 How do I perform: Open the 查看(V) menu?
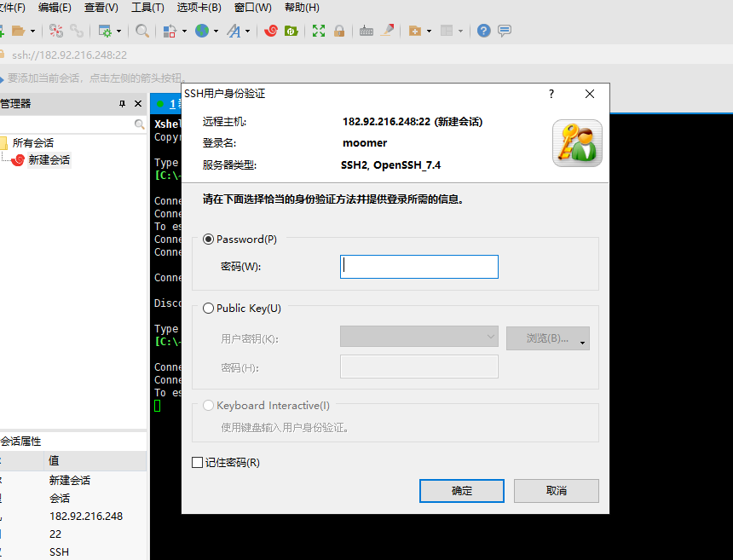101,8
